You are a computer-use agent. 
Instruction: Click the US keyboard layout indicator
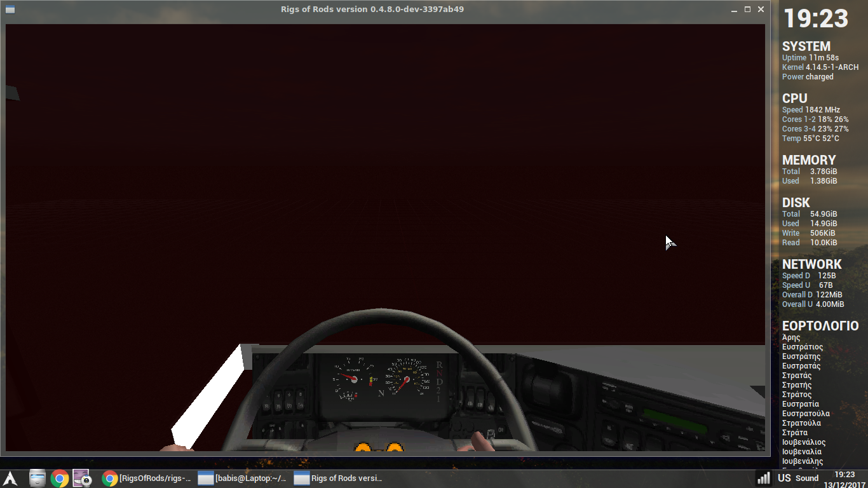[x=784, y=478]
